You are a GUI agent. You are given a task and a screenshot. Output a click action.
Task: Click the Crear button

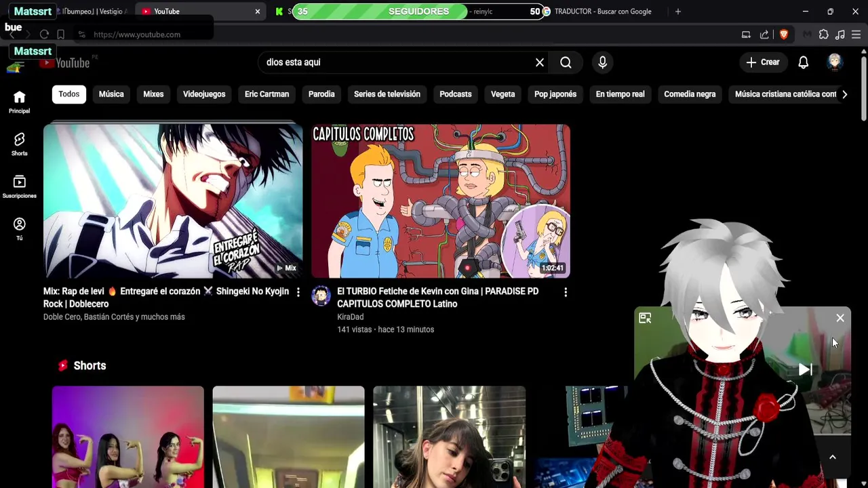763,62
